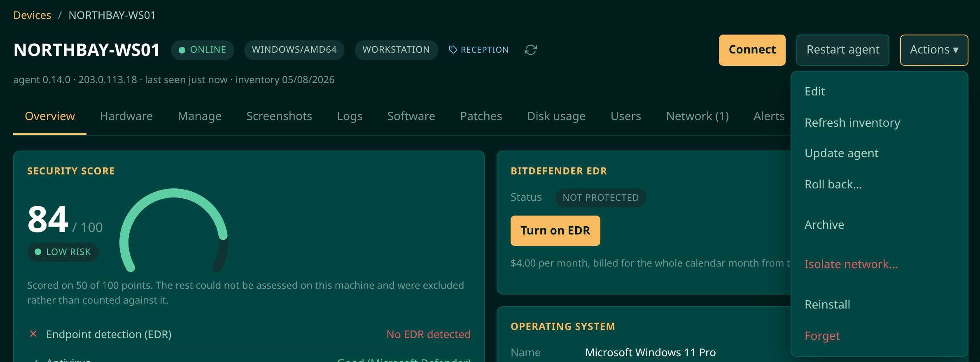Open the Software tab
The image size is (980, 362).
(x=411, y=116)
